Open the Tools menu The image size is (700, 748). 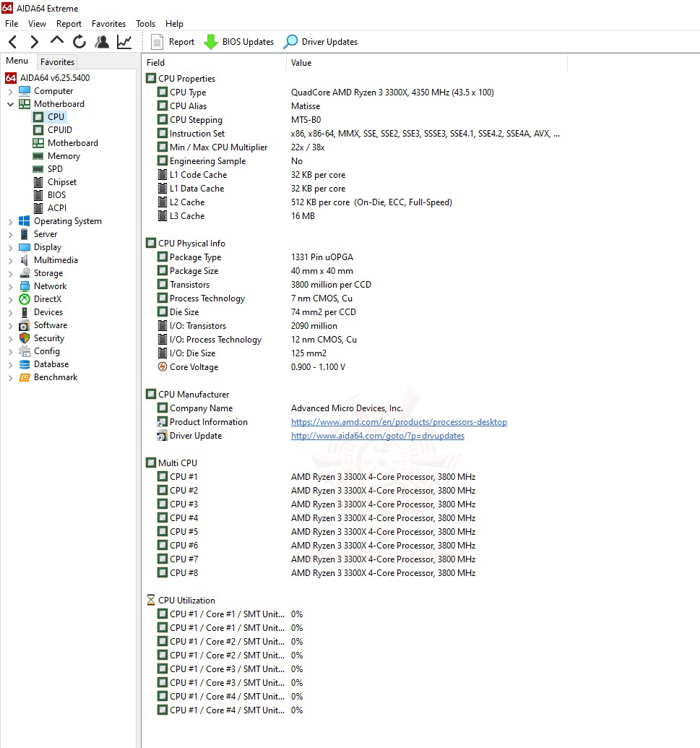145,24
